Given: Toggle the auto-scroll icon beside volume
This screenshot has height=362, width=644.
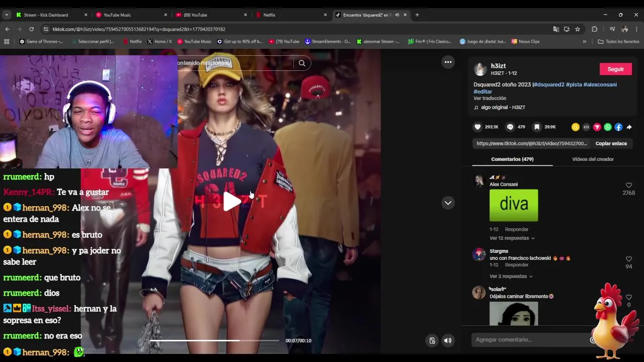Looking at the screenshot, I should tap(432, 340).
